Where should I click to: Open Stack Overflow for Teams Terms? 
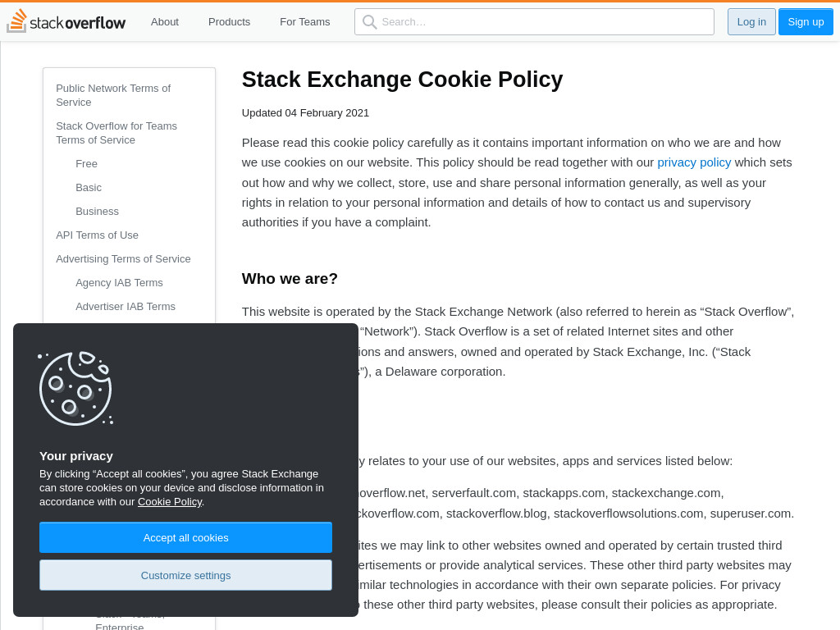116,133
